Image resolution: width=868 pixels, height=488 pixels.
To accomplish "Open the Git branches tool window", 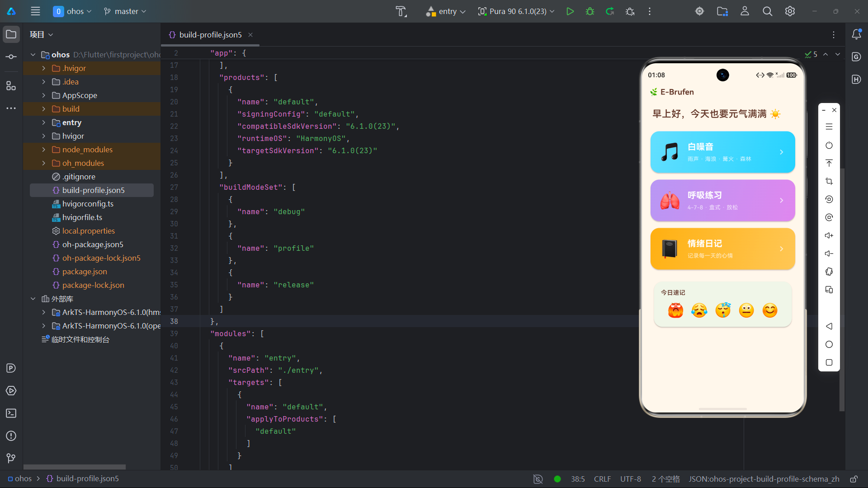I will coord(11,458).
